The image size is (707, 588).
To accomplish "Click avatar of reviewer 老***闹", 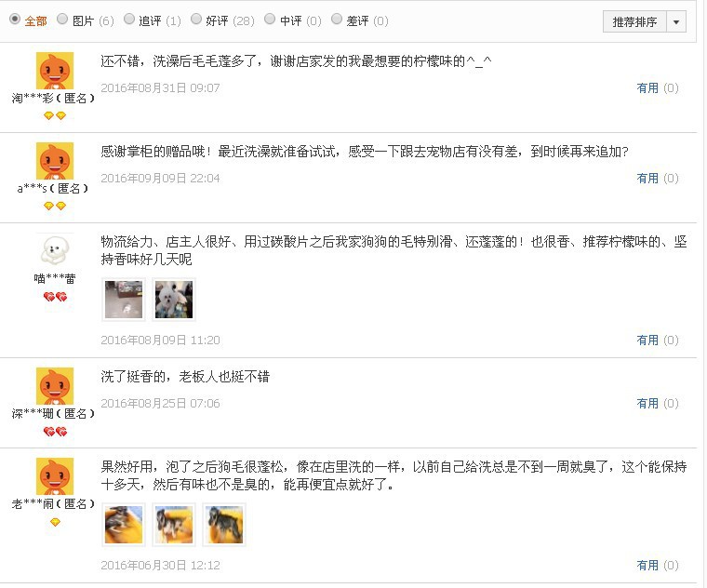I will click(x=55, y=476).
